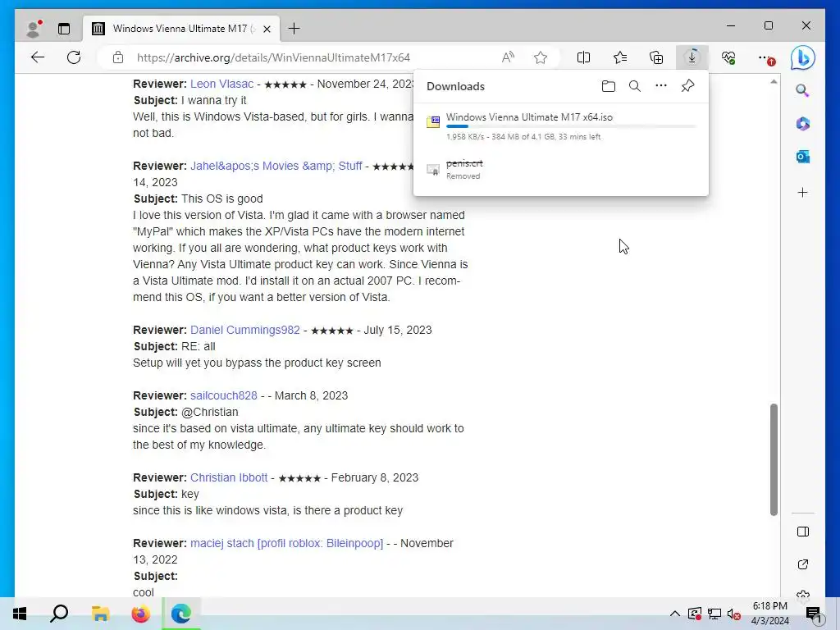Open link in new window sidebar icon

pos(802,564)
